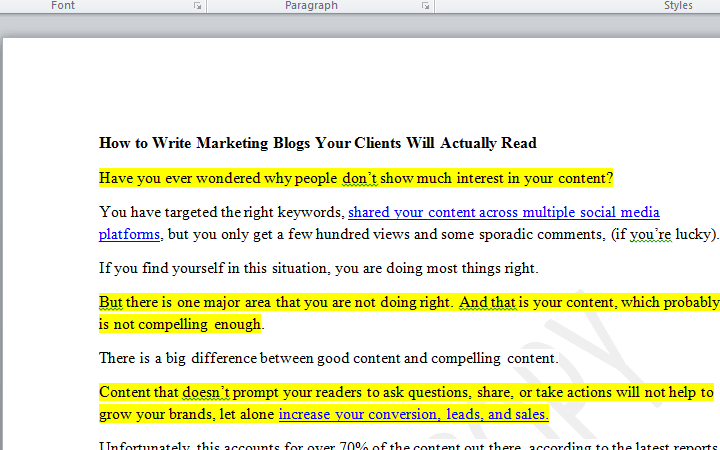Screen dimensions: 720x450
Task: Click the Paragraph group label
Action: click(311, 6)
